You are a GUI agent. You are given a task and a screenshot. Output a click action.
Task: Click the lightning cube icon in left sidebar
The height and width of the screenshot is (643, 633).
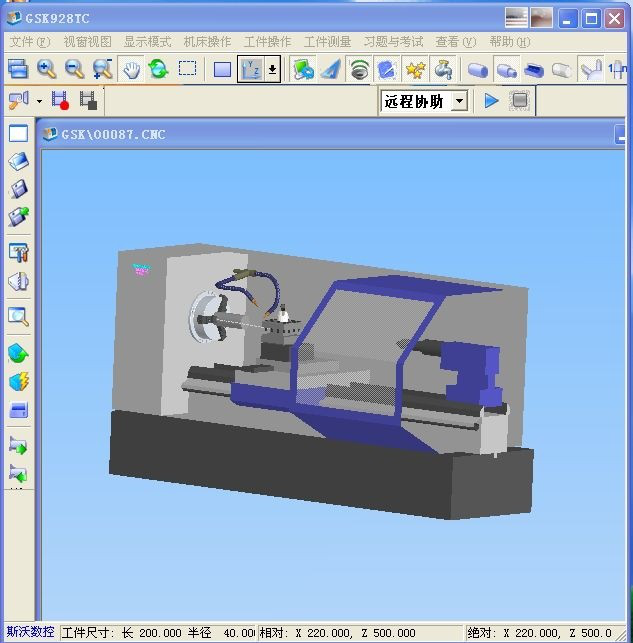[18, 382]
